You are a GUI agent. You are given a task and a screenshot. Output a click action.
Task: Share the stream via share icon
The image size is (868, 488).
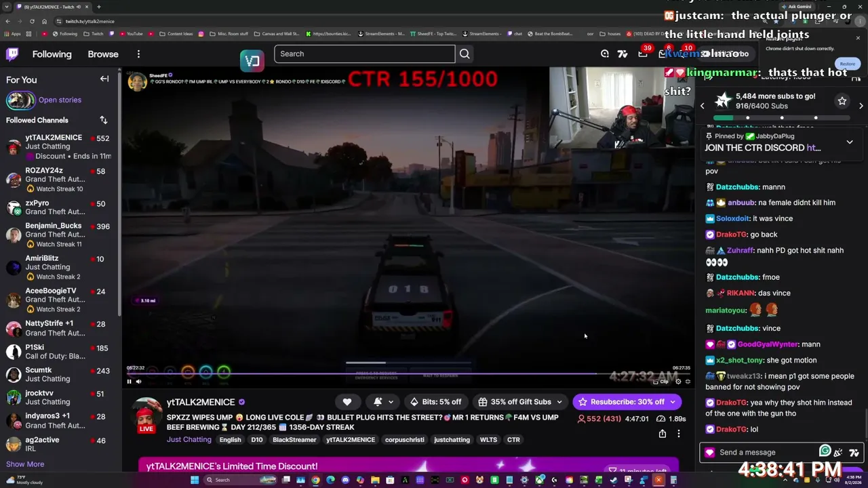[x=663, y=434]
